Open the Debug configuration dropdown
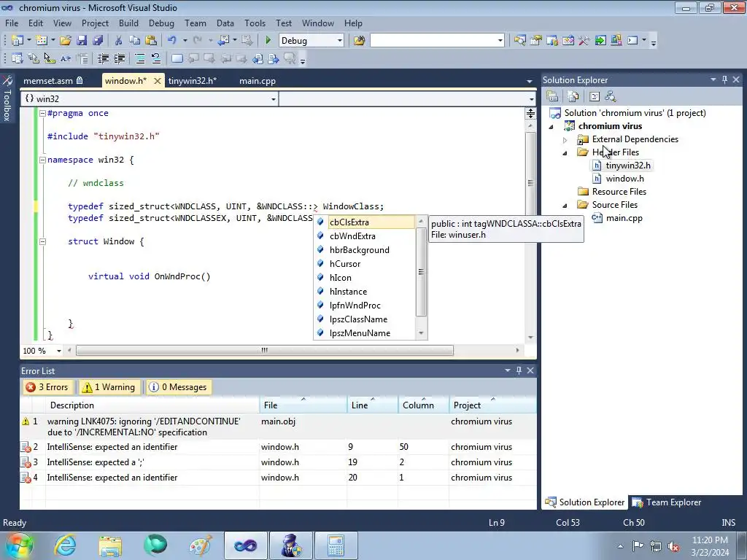Image resolution: width=747 pixels, height=560 pixels. click(340, 41)
